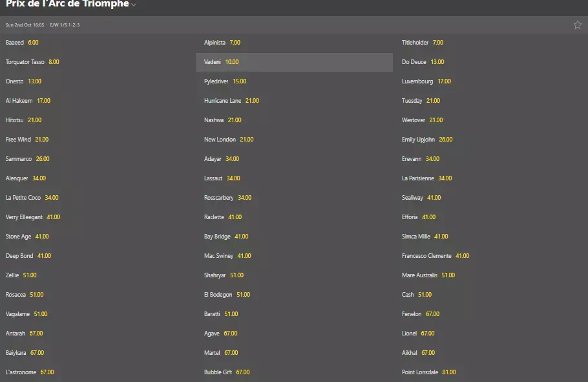Select Onesto at 13.00 odds
Screen dimensions: 588x382
[x=34, y=81]
